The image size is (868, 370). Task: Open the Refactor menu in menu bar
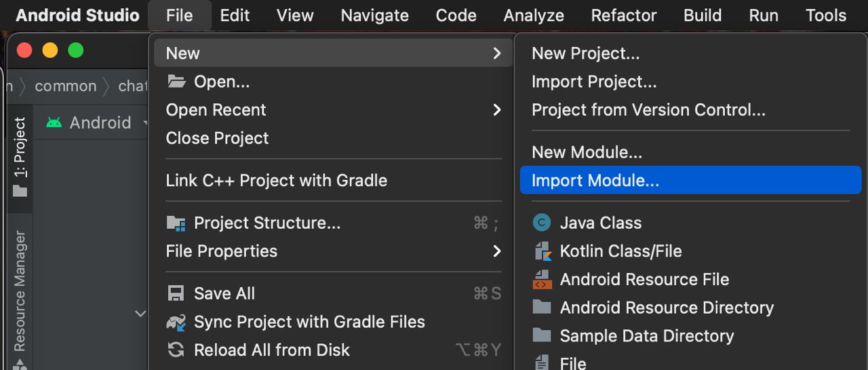tap(624, 15)
